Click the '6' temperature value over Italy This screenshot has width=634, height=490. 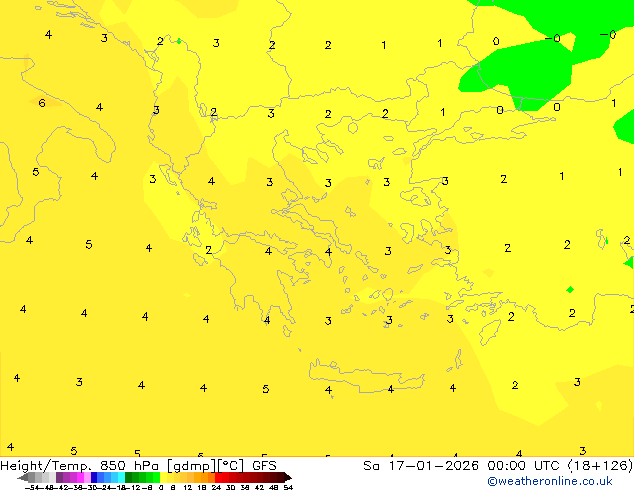pyautogui.click(x=42, y=103)
